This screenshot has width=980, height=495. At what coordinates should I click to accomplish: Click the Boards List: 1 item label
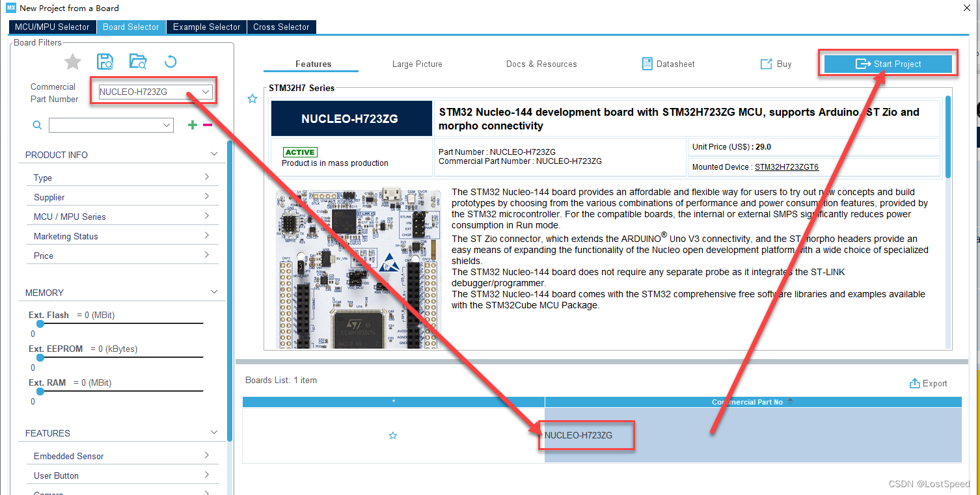click(x=281, y=380)
